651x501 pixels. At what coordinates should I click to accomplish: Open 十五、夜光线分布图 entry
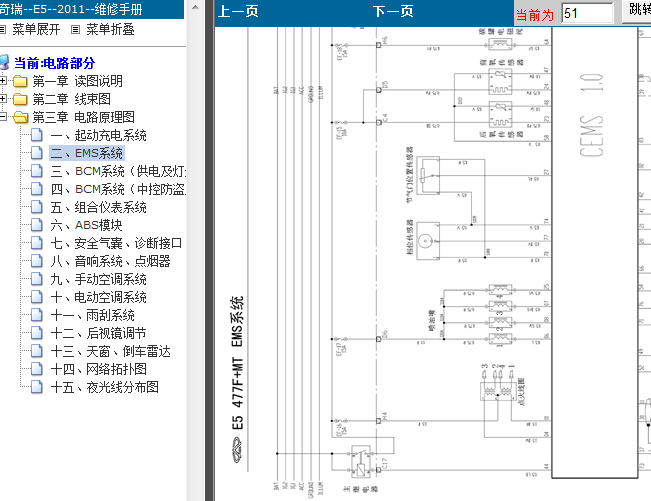pyautogui.click(x=105, y=387)
